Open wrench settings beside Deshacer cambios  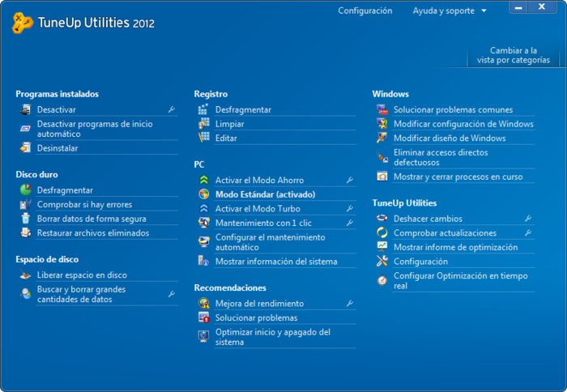(x=528, y=219)
